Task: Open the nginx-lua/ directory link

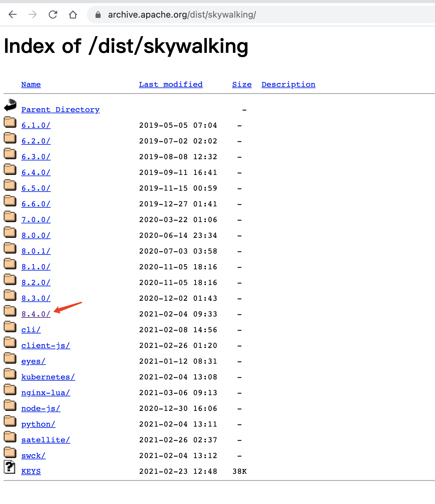Action: pyautogui.click(x=46, y=393)
